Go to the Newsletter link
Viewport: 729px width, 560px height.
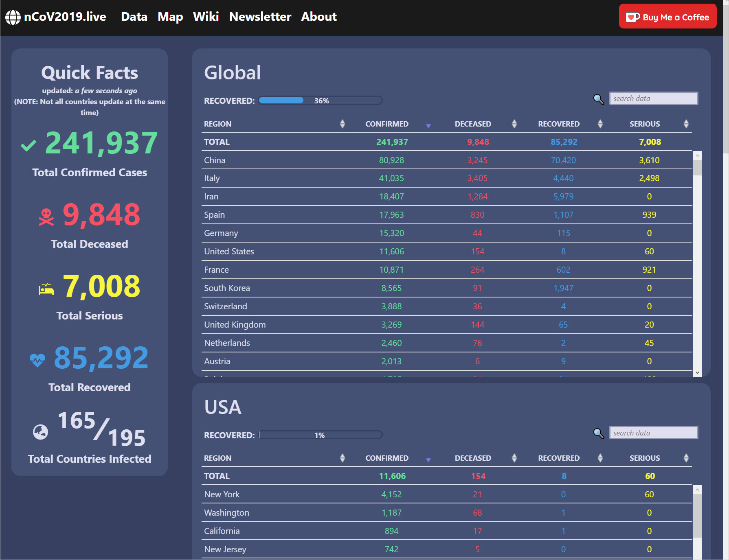tap(260, 17)
